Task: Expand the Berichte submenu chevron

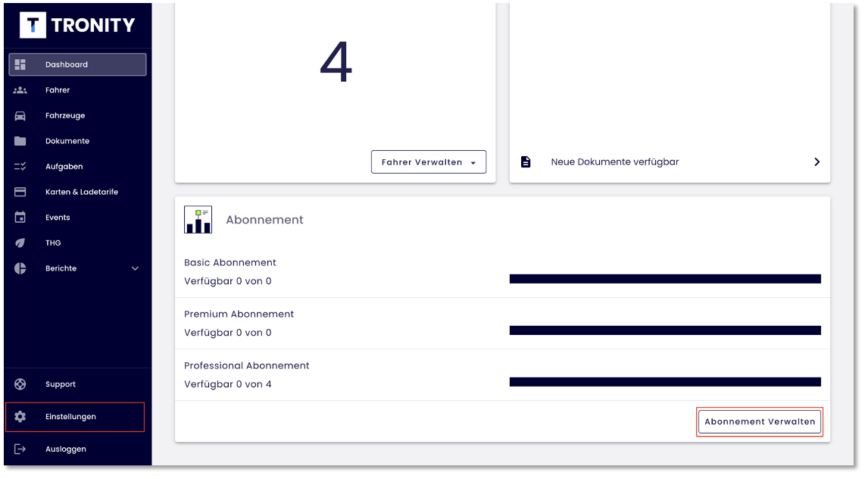Action: coord(136,268)
